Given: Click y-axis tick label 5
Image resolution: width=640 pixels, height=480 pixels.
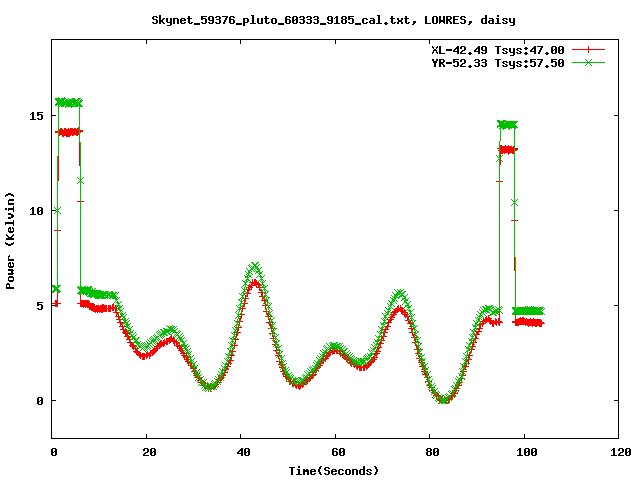Looking at the screenshot, I should pos(40,306).
